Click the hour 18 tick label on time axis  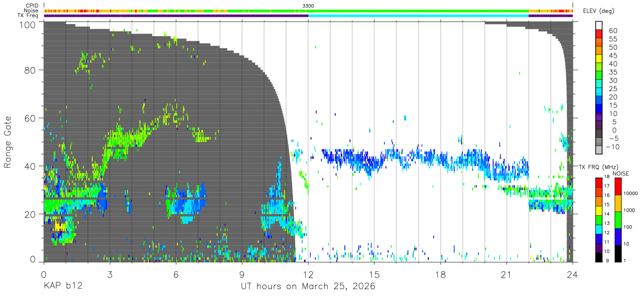(x=441, y=274)
